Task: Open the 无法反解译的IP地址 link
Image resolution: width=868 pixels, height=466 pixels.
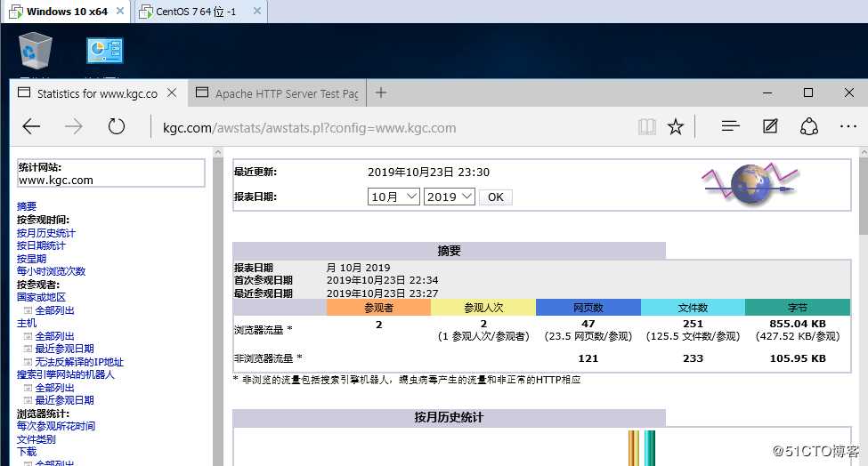Action: coord(80,362)
